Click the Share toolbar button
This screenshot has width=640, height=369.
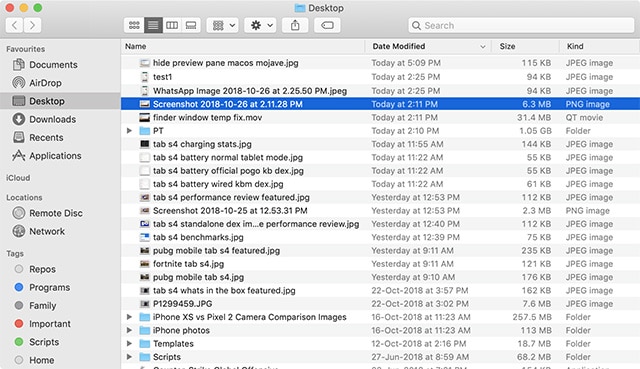click(x=295, y=25)
